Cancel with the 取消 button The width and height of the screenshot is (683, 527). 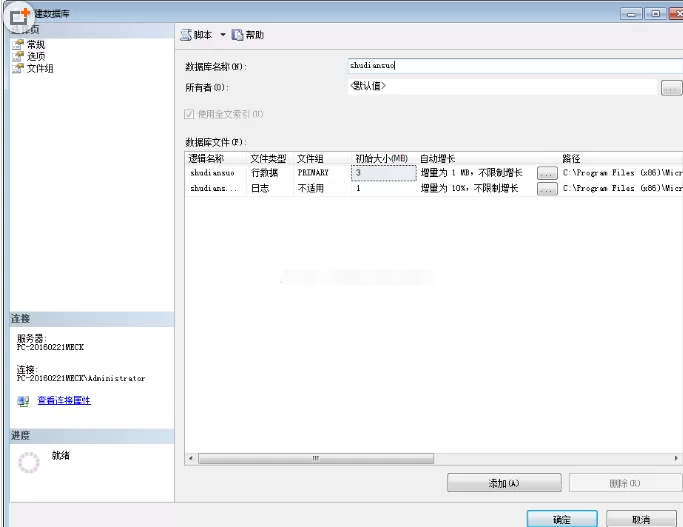point(641,519)
